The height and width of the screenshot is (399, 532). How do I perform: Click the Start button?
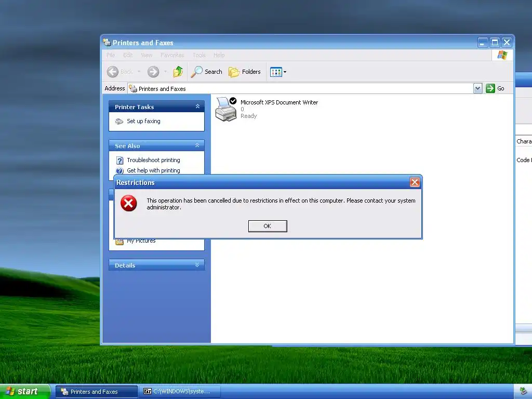(25, 391)
